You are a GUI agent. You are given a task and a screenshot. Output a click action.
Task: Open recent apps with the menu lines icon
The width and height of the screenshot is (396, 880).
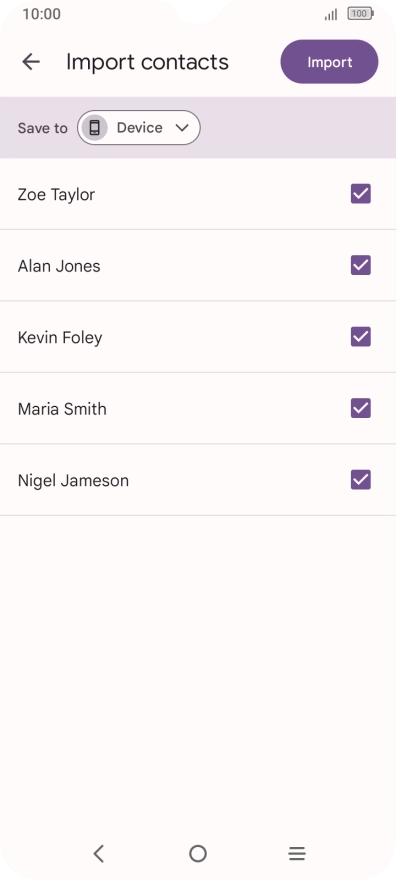[x=297, y=854]
